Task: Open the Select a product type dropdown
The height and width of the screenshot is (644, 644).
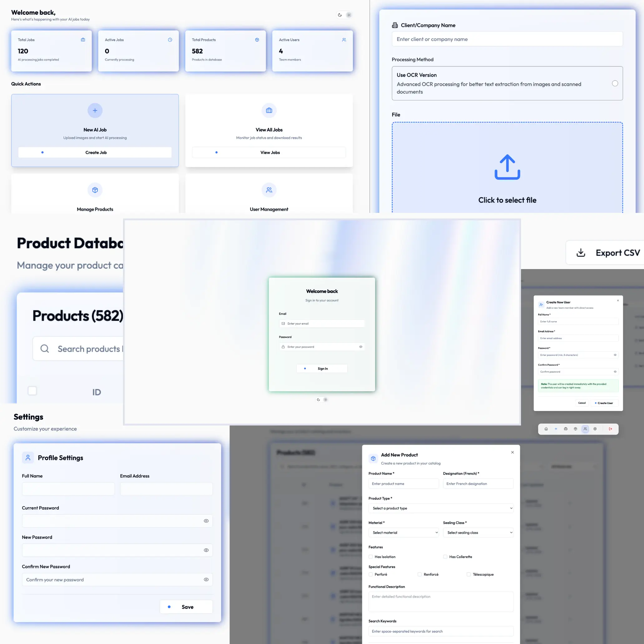Action: 441,508
